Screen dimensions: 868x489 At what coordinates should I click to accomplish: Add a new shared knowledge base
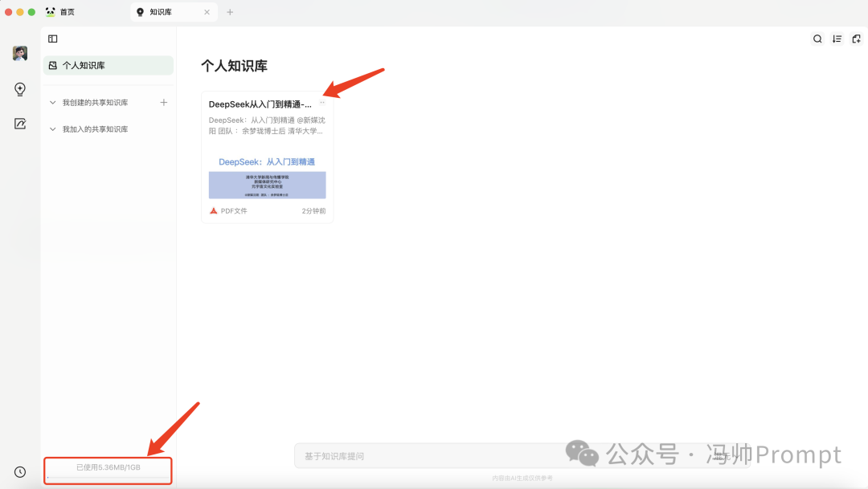coord(164,102)
